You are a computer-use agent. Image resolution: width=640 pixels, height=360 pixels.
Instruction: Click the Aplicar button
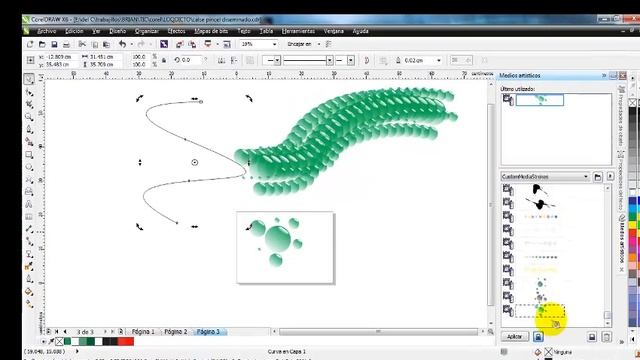click(x=514, y=337)
